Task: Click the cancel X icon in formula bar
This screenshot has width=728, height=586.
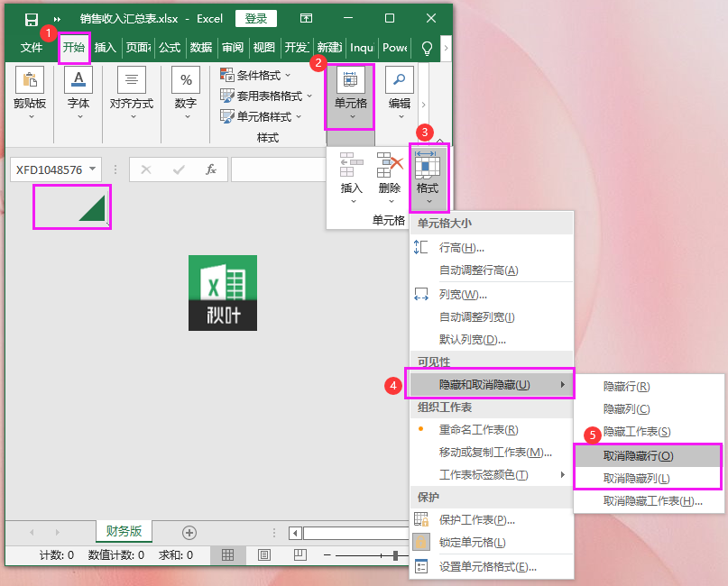Action: coord(146,169)
